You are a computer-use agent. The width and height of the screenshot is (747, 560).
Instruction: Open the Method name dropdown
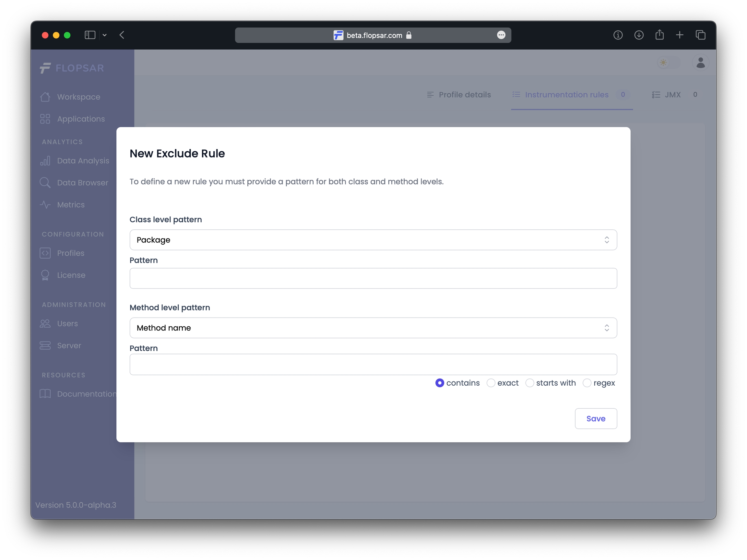click(373, 328)
